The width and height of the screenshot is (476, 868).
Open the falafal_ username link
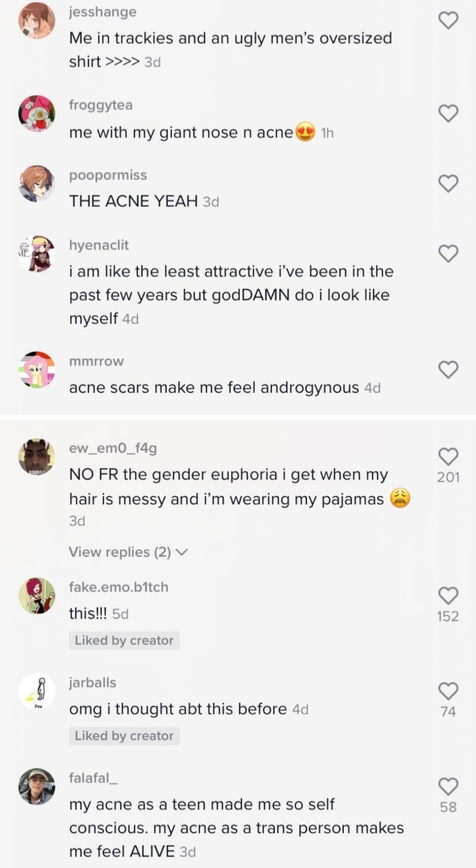(x=93, y=778)
